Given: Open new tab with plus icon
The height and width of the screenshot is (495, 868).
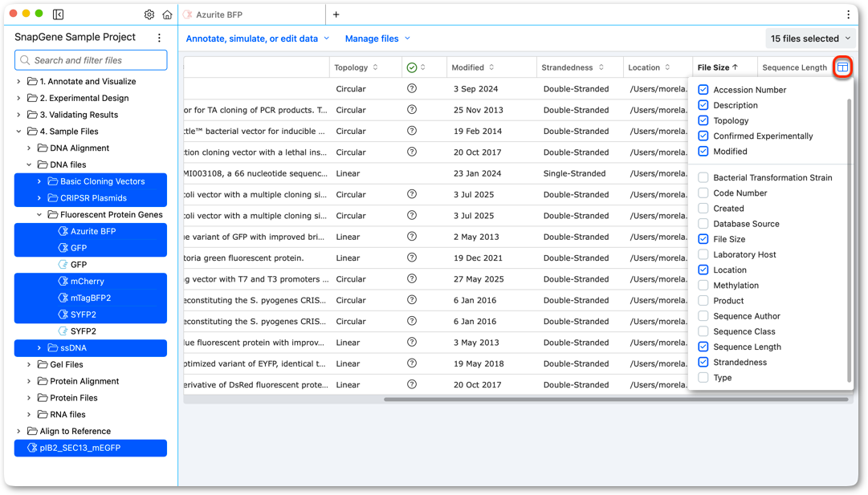Looking at the screenshot, I should point(336,14).
